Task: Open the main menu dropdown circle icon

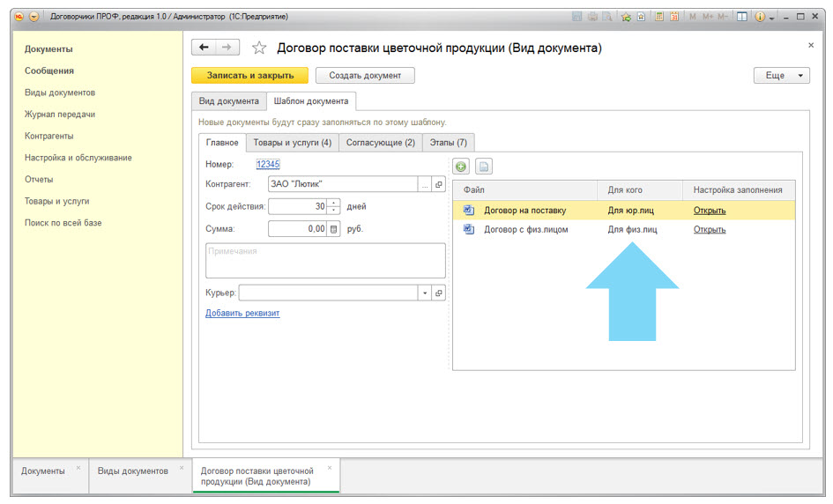Action: pyautogui.click(x=34, y=17)
